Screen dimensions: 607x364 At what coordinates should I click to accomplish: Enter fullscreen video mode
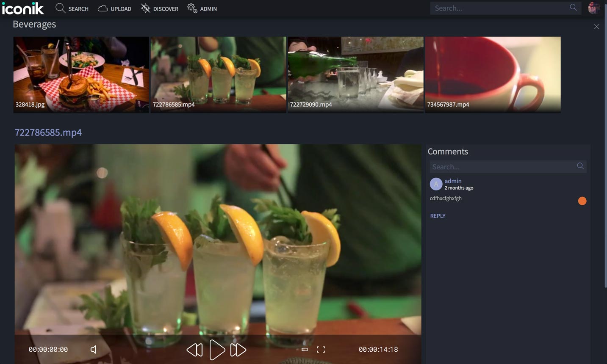(321, 350)
